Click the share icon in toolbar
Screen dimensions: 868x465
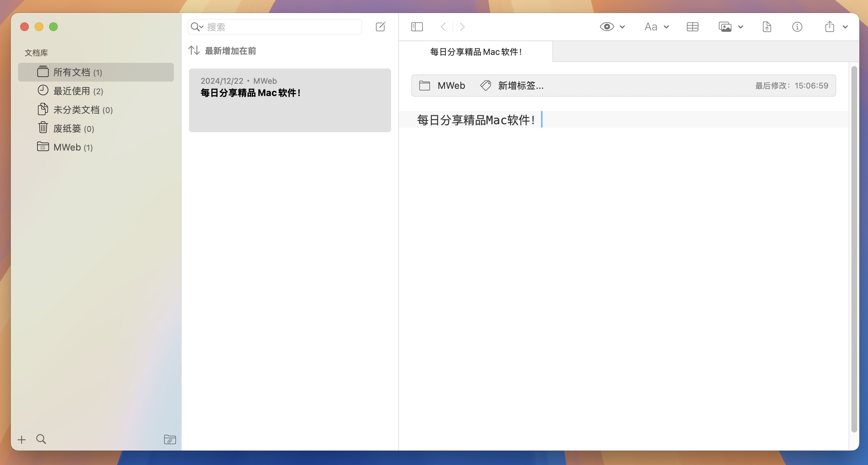tap(829, 27)
